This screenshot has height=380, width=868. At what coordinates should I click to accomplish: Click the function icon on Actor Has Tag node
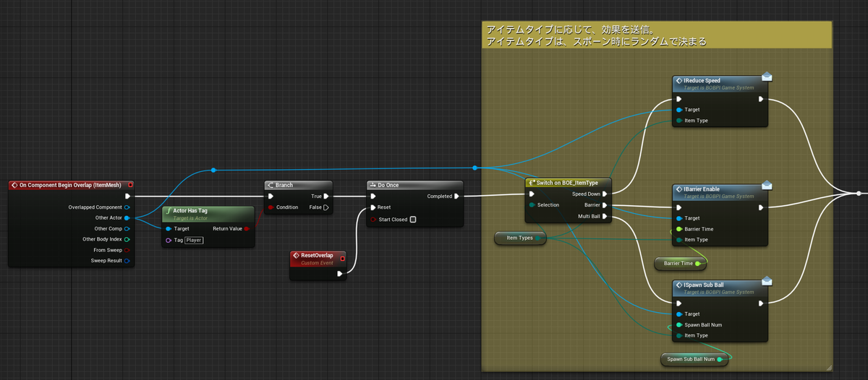coord(168,210)
